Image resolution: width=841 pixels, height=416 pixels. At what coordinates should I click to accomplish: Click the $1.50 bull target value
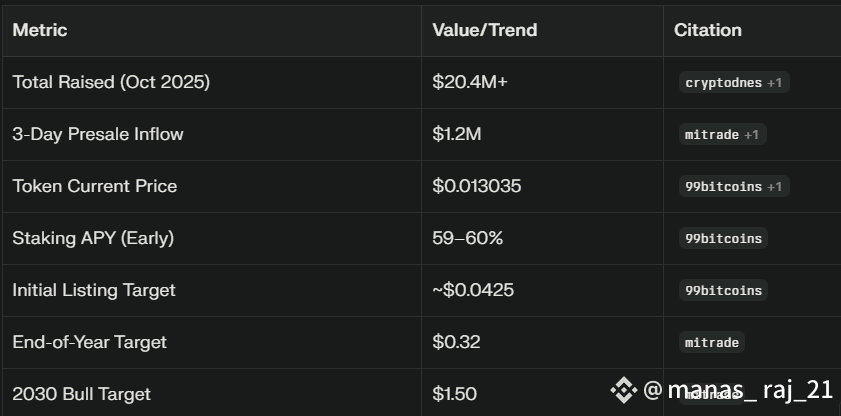click(x=454, y=394)
